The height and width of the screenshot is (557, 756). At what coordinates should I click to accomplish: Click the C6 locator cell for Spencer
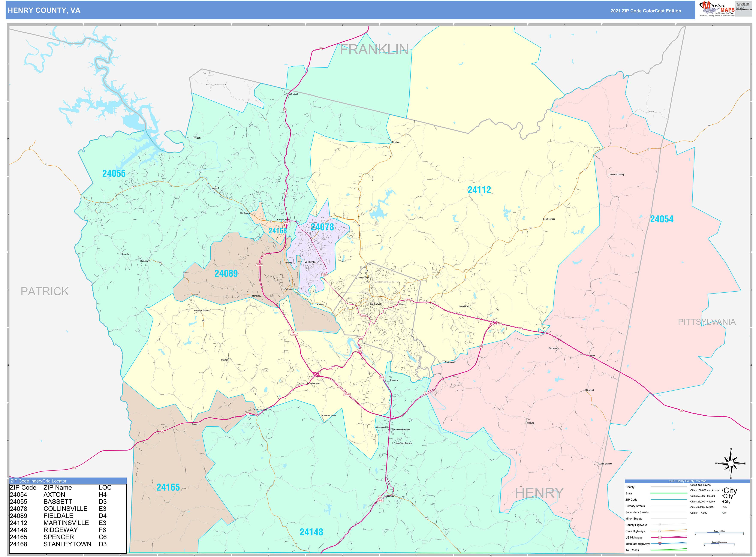103,537
